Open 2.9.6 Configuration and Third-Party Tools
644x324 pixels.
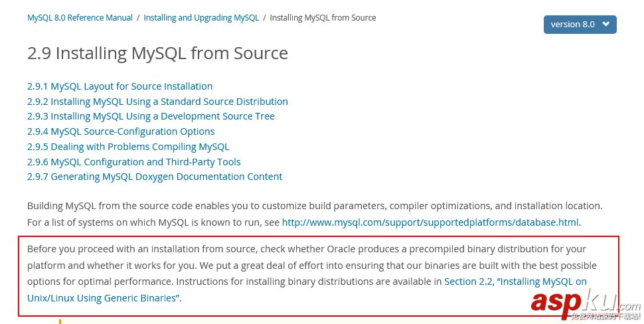tap(133, 162)
